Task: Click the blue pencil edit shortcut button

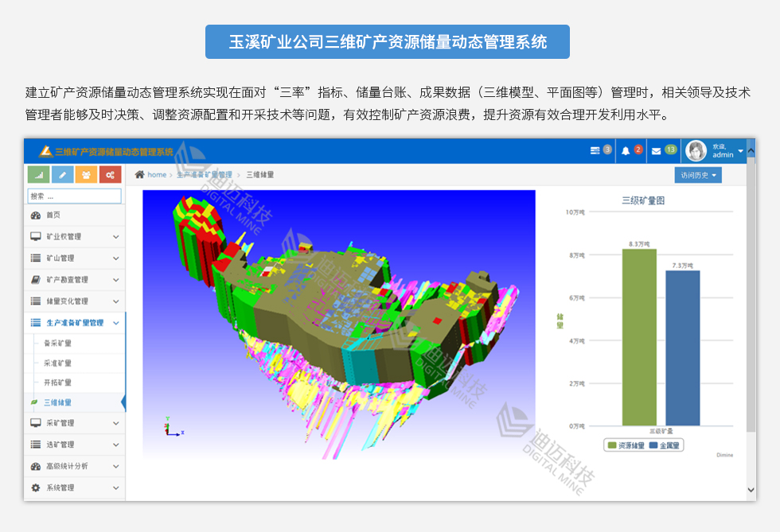Action: [x=63, y=175]
